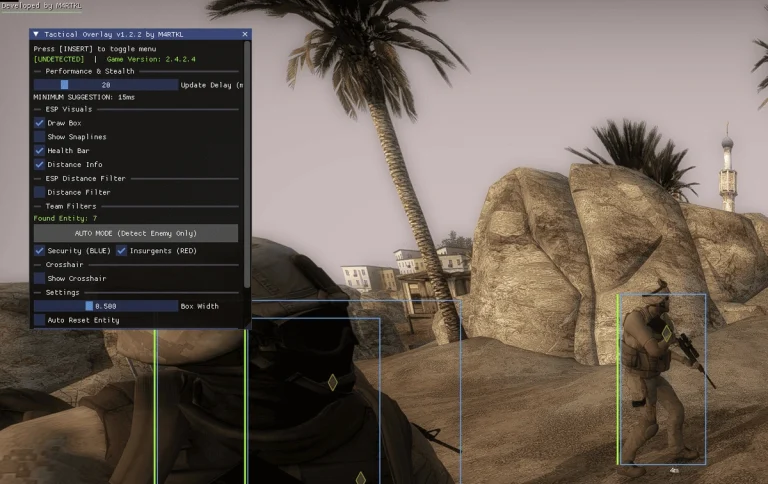Click the "Performance & Stealth" section header
Viewport: 768px width, 484px height.
(x=90, y=71)
